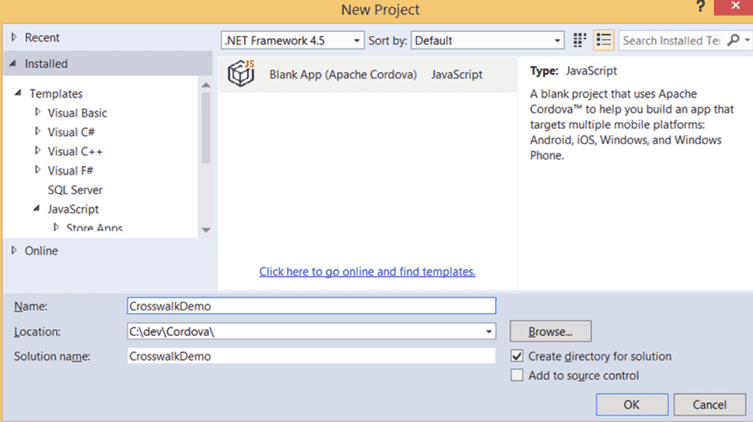Click the template tree scroll up arrow

[x=206, y=85]
